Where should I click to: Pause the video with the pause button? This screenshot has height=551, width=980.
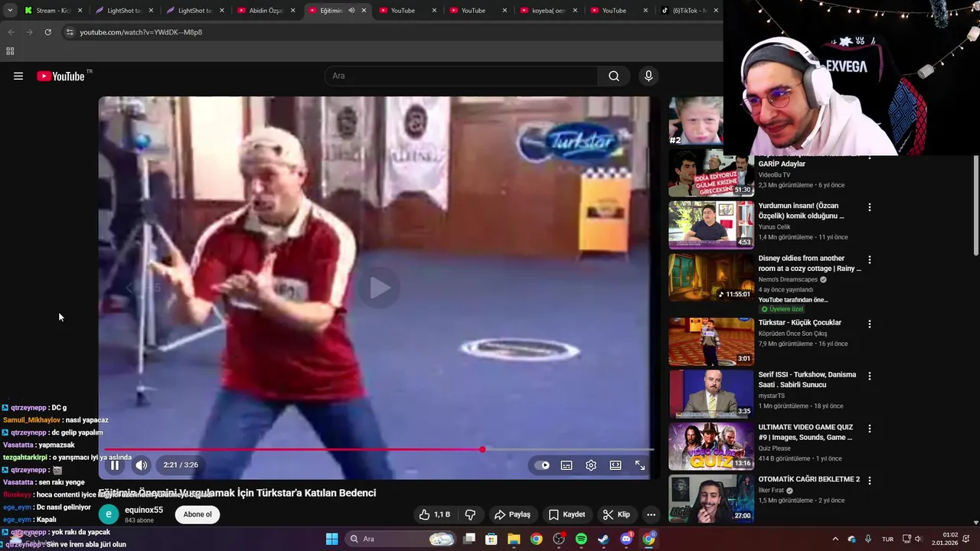pyautogui.click(x=114, y=465)
